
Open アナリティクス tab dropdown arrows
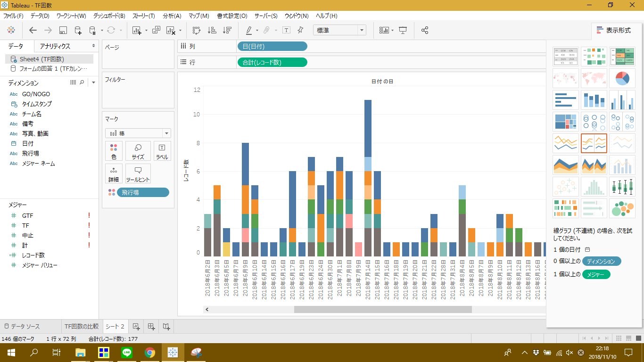tap(93, 46)
